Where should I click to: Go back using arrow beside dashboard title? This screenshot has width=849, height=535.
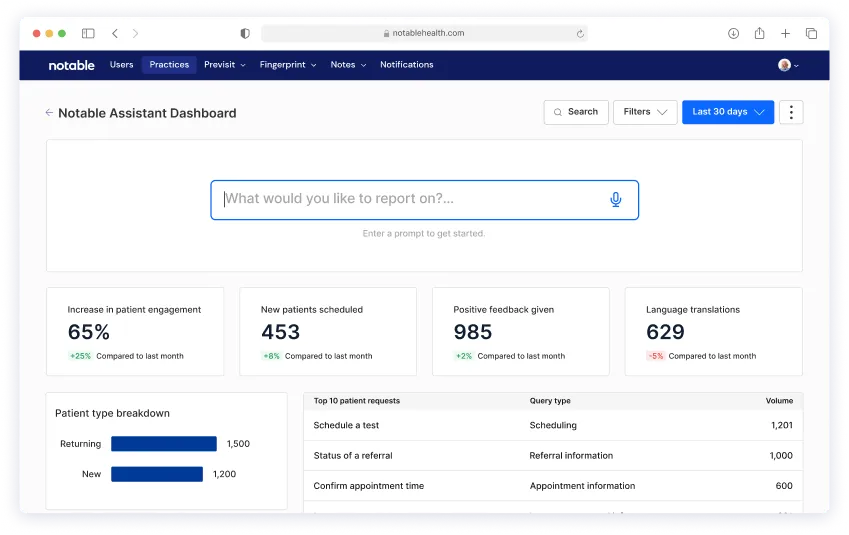click(x=49, y=113)
